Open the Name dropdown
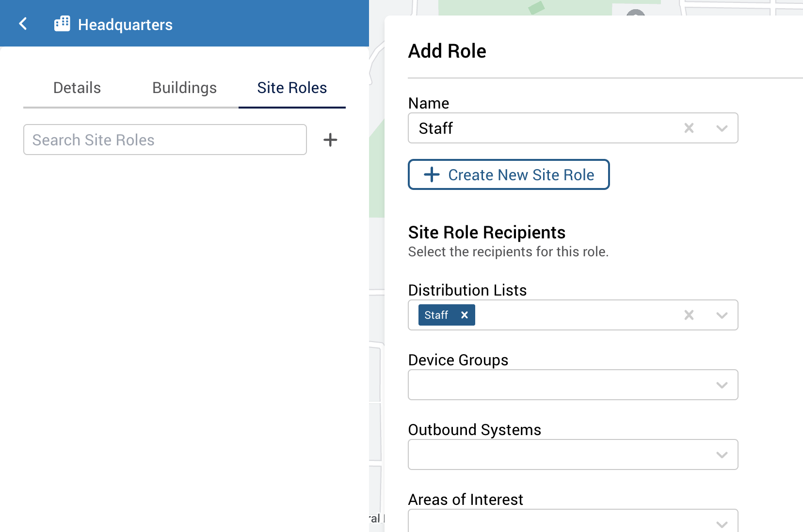803x532 pixels. click(x=722, y=128)
